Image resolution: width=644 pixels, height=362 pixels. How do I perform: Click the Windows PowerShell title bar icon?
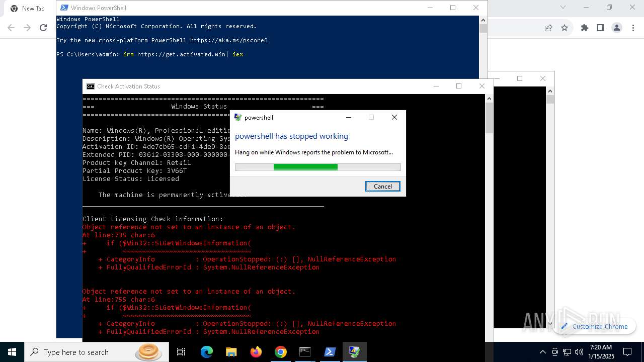tap(64, 8)
